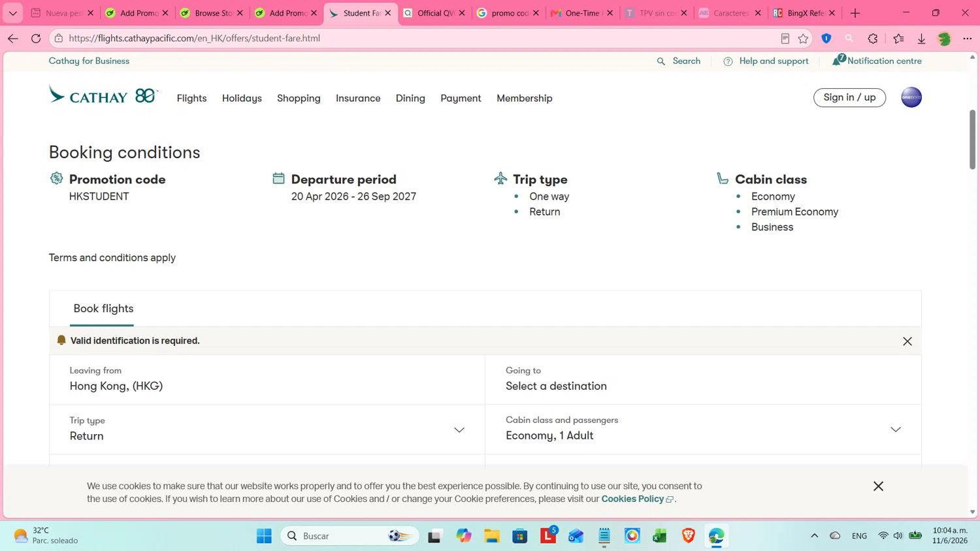Screen dimensions: 980x551
Task: Click the address bar URL
Action: coord(194,39)
